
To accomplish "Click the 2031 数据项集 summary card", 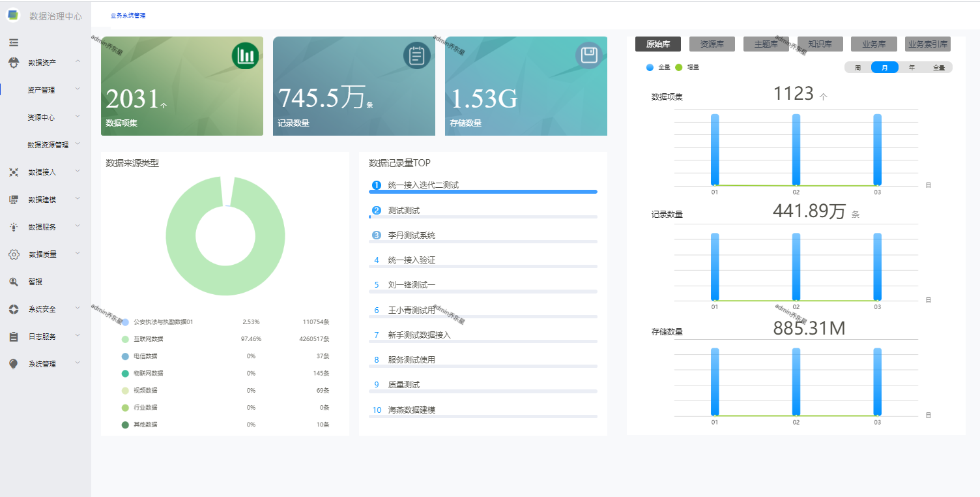I will coord(182,86).
